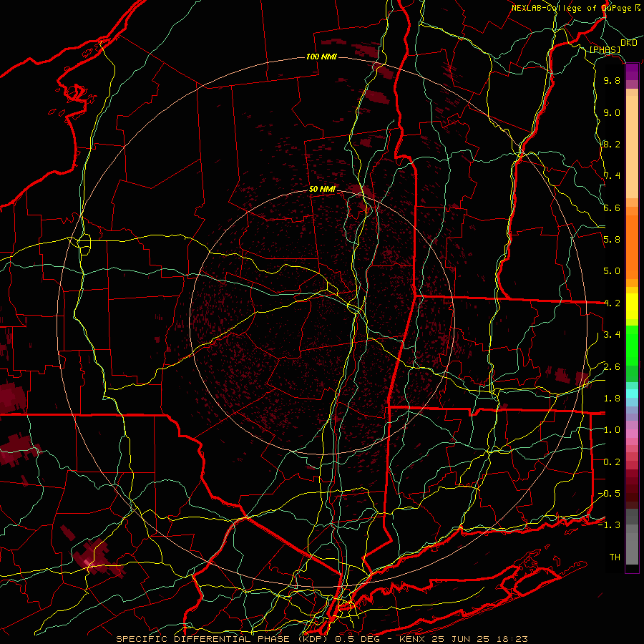Click the 3.4 scale value
644x644 pixels.
click(x=612, y=335)
